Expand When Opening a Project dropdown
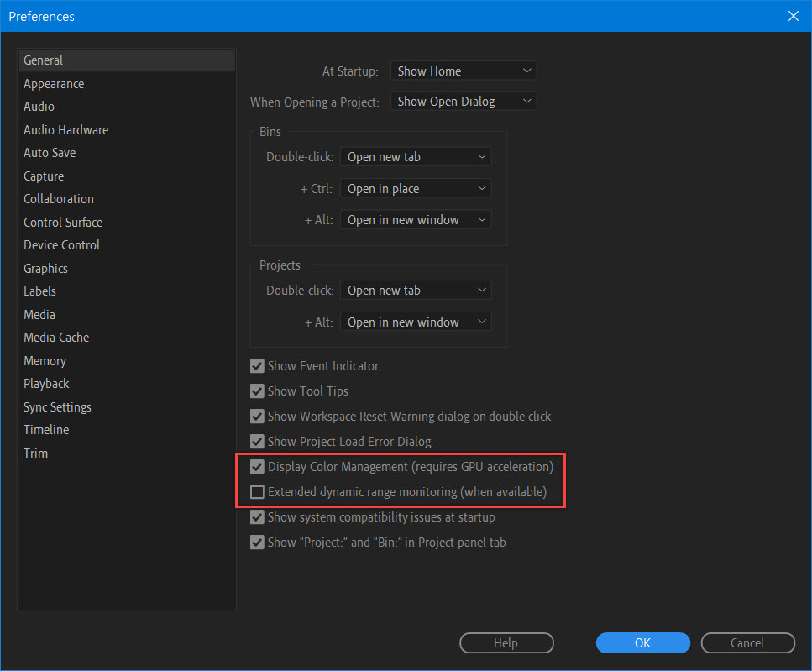 click(x=464, y=102)
